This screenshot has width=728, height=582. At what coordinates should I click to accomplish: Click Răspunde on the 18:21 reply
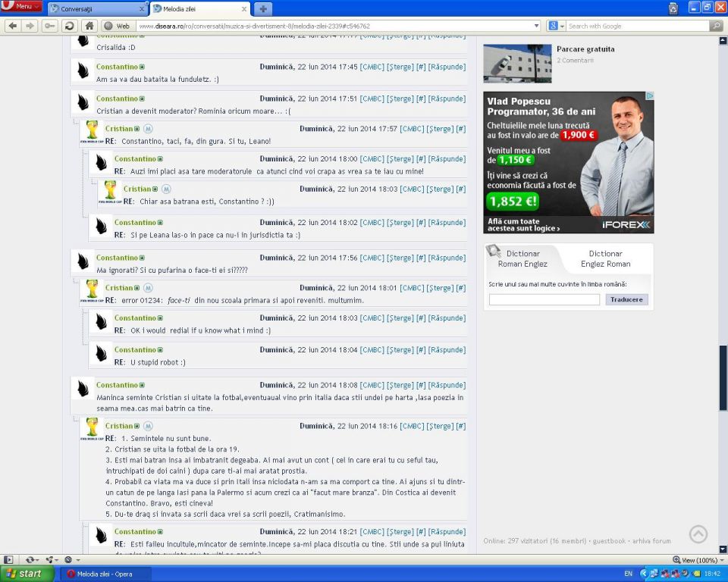point(447,532)
